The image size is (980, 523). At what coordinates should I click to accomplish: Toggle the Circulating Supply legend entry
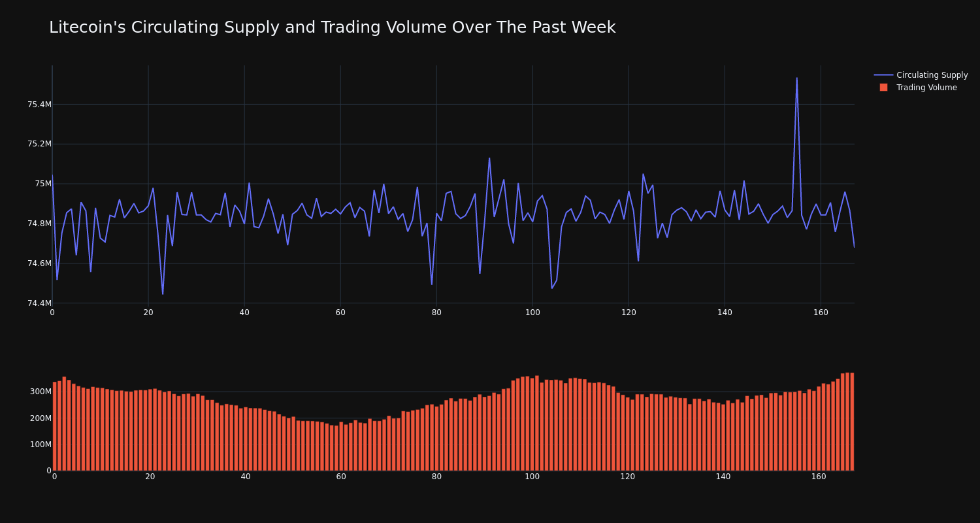[921, 75]
